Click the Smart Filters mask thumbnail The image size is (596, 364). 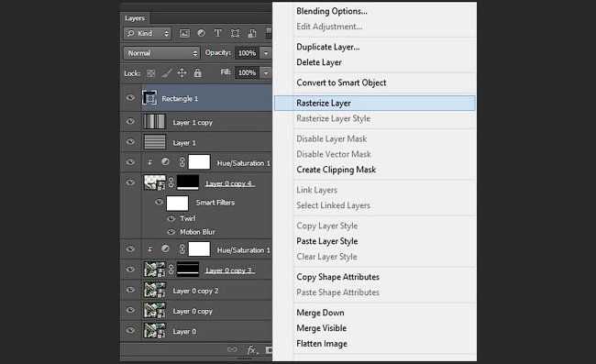178,203
